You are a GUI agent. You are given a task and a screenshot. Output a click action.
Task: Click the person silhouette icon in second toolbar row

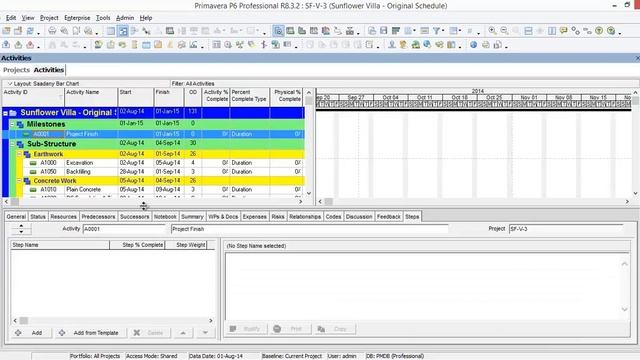tap(391, 44)
